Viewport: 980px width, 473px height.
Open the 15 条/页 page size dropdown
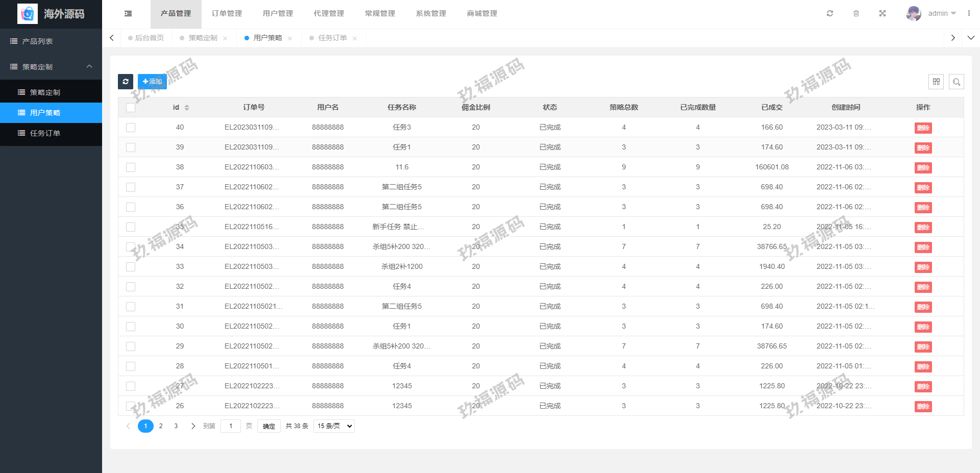pos(334,426)
